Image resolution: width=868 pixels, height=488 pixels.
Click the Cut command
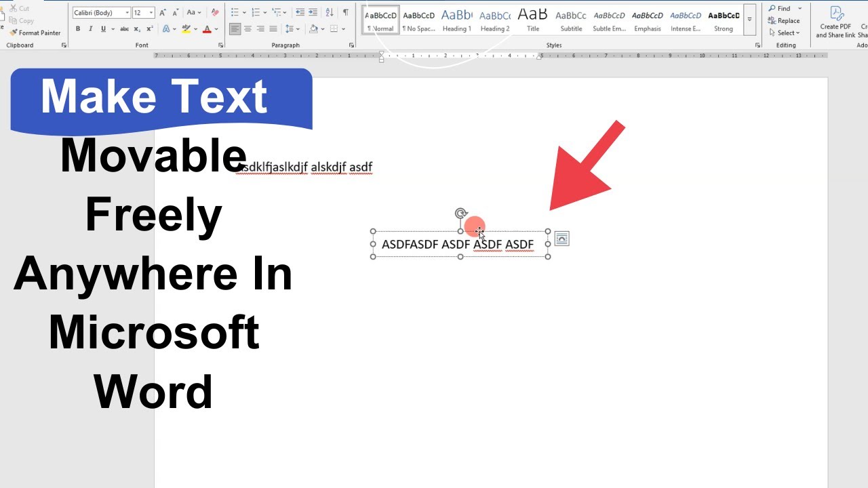[x=20, y=8]
